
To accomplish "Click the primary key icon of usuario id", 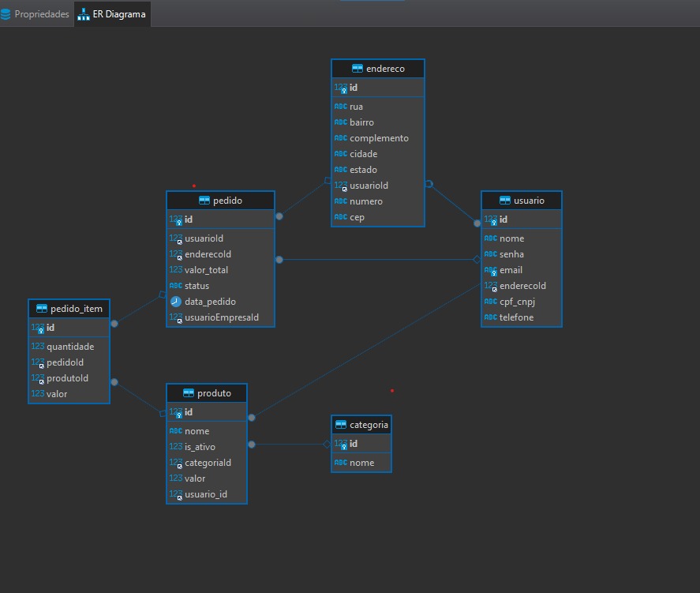I will (x=491, y=220).
